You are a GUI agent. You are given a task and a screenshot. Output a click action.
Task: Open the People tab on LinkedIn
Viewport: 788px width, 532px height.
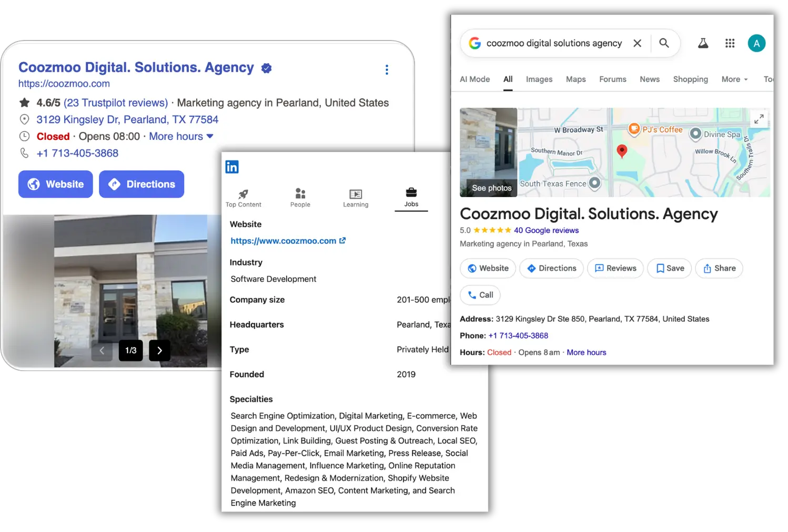click(x=300, y=198)
